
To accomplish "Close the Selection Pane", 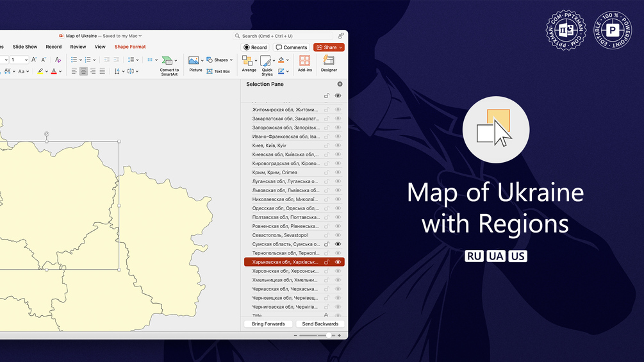I will [x=340, y=84].
